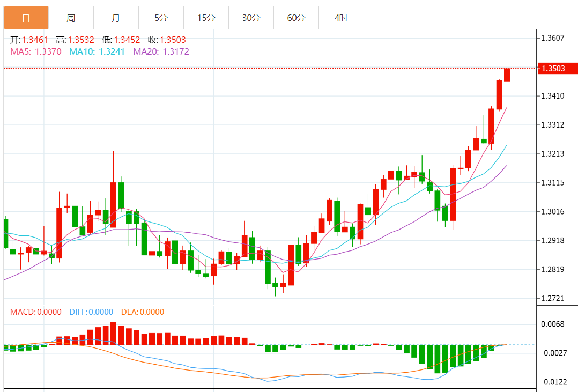Select the 日 daily timeframe tab

click(26, 18)
